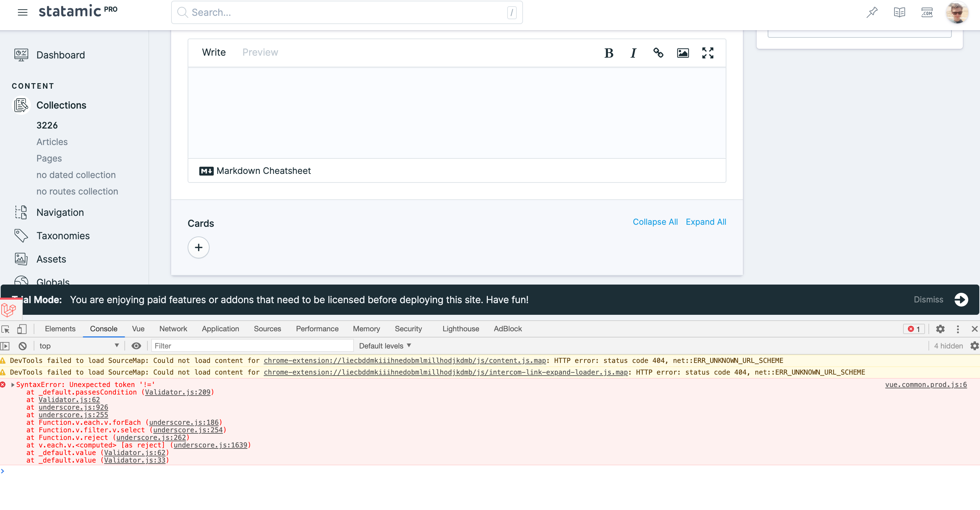The width and height of the screenshot is (980, 510).
Task: Open the Memory DevTools tab
Action: pyautogui.click(x=366, y=329)
